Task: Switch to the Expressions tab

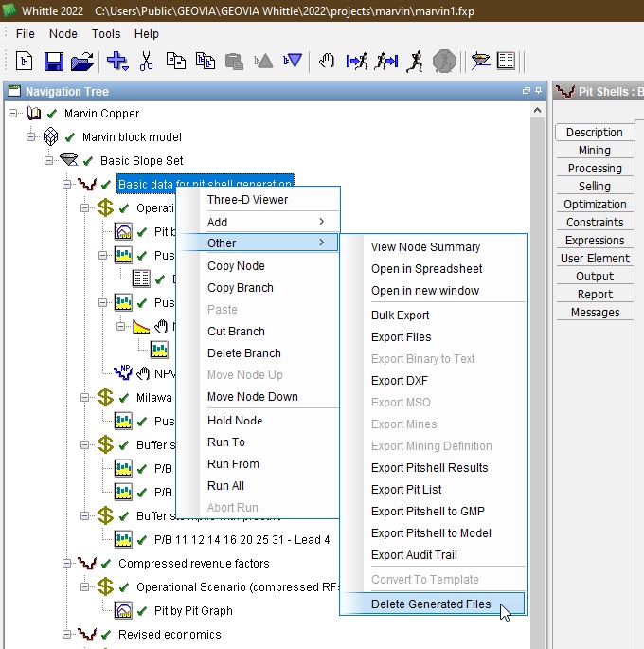Action: tap(595, 240)
